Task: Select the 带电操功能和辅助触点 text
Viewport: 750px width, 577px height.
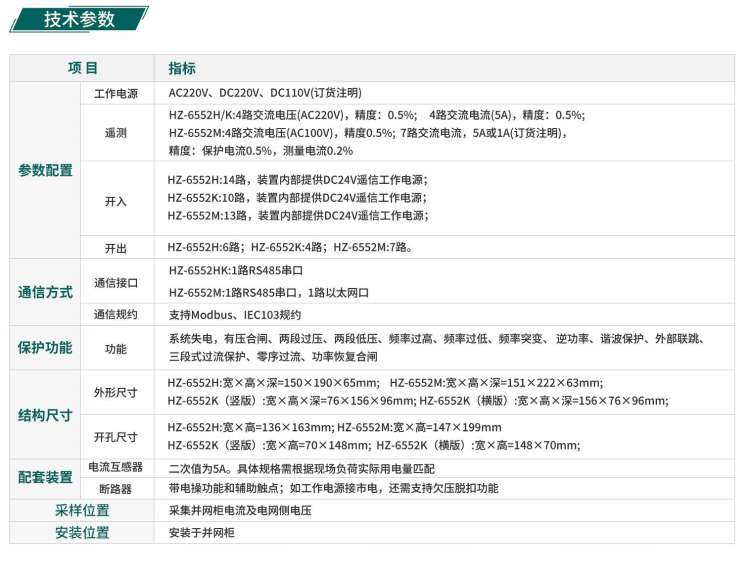Action: pos(333,488)
